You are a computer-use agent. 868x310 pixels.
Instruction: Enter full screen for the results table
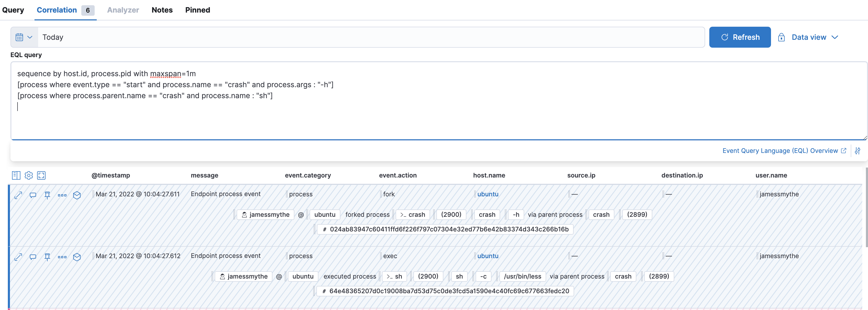click(42, 175)
